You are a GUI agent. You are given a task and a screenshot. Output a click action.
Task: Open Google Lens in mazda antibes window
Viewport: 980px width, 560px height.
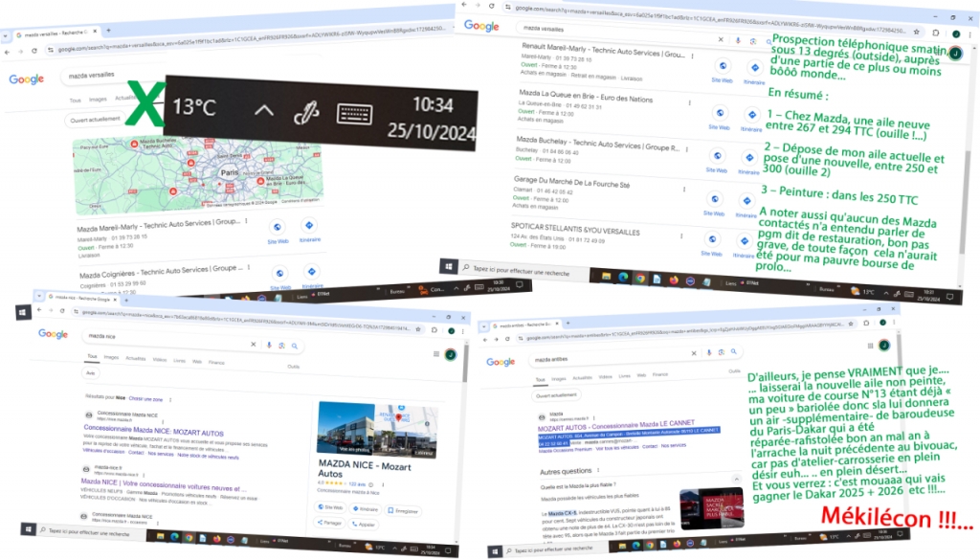pos(722,352)
